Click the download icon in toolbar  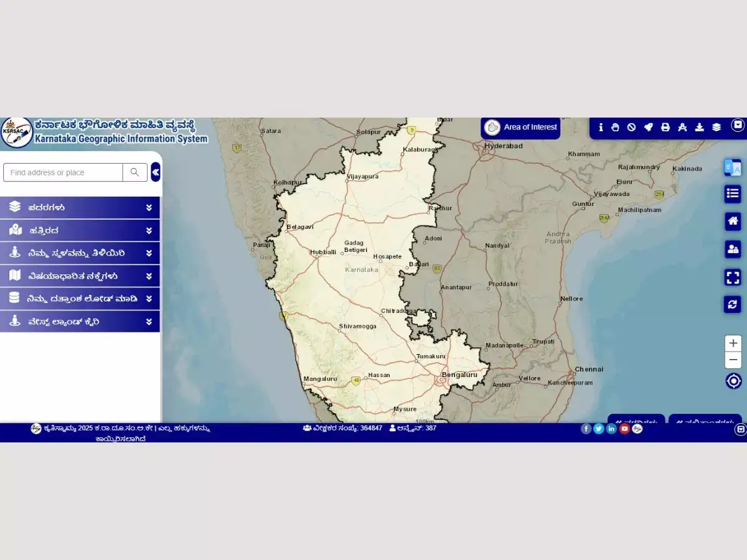pyautogui.click(x=699, y=127)
